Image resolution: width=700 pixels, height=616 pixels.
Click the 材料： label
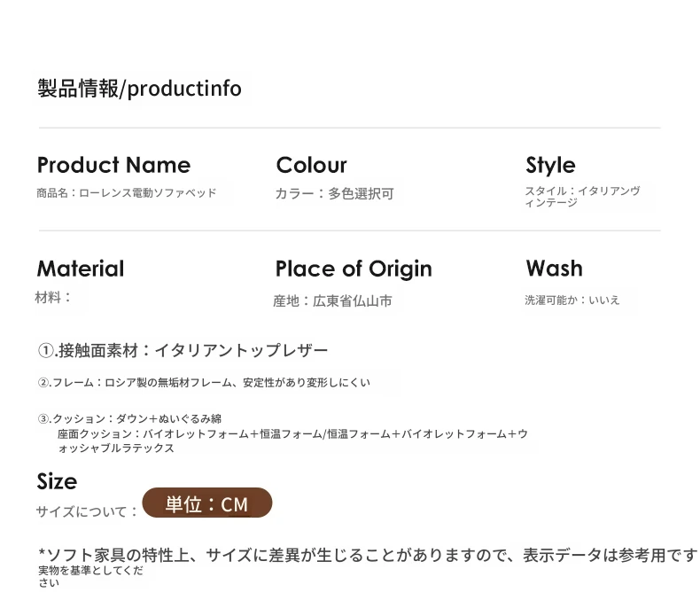[x=53, y=297]
